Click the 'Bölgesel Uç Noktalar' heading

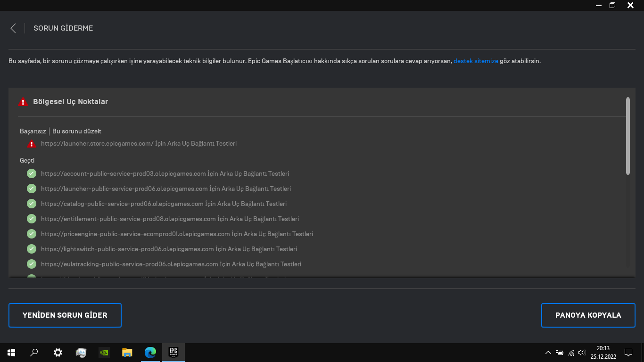(71, 102)
